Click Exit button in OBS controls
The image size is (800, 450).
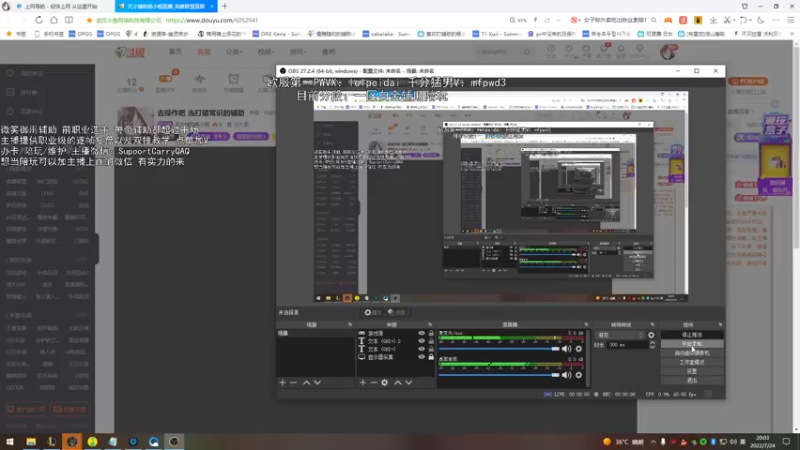[692, 381]
